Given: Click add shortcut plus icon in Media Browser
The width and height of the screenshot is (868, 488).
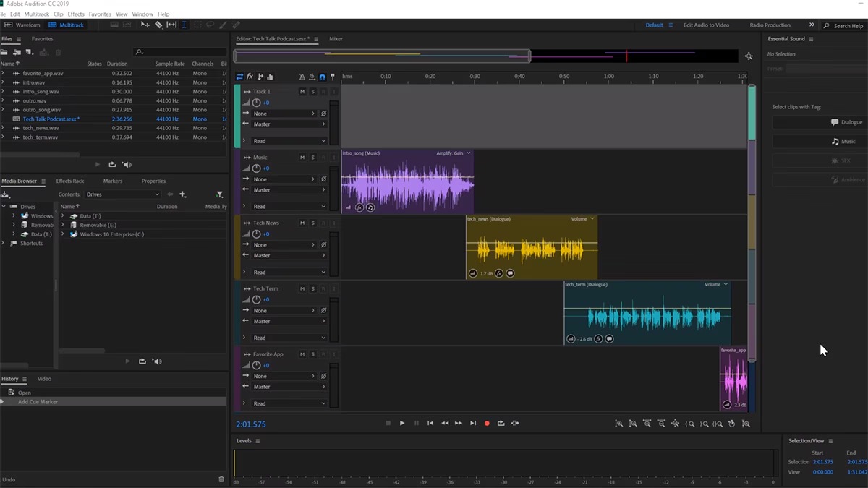Looking at the screenshot, I should [x=183, y=194].
